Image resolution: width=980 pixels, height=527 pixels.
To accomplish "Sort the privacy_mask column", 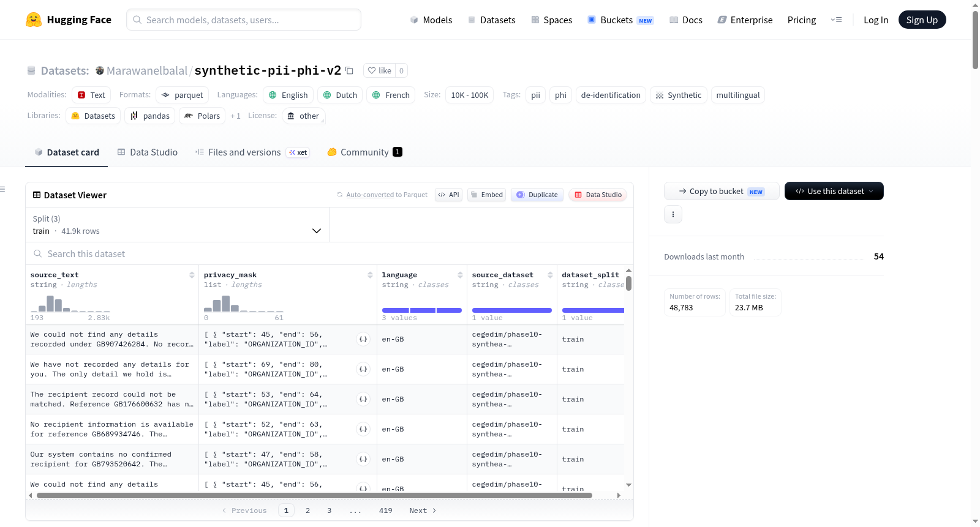I will click(370, 275).
